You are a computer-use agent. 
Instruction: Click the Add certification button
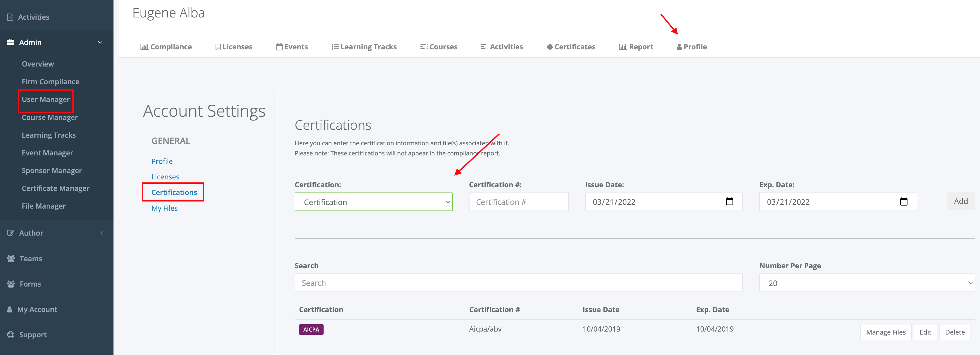coord(961,201)
